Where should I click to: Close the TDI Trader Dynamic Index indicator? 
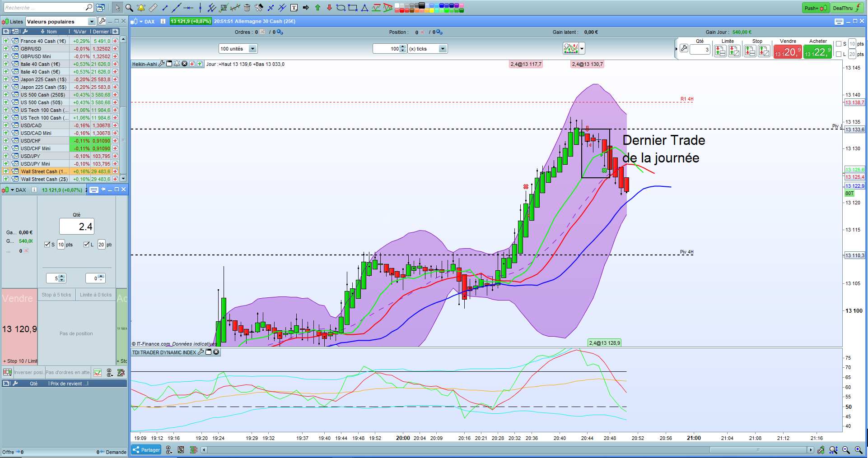click(x=216, y=352)
